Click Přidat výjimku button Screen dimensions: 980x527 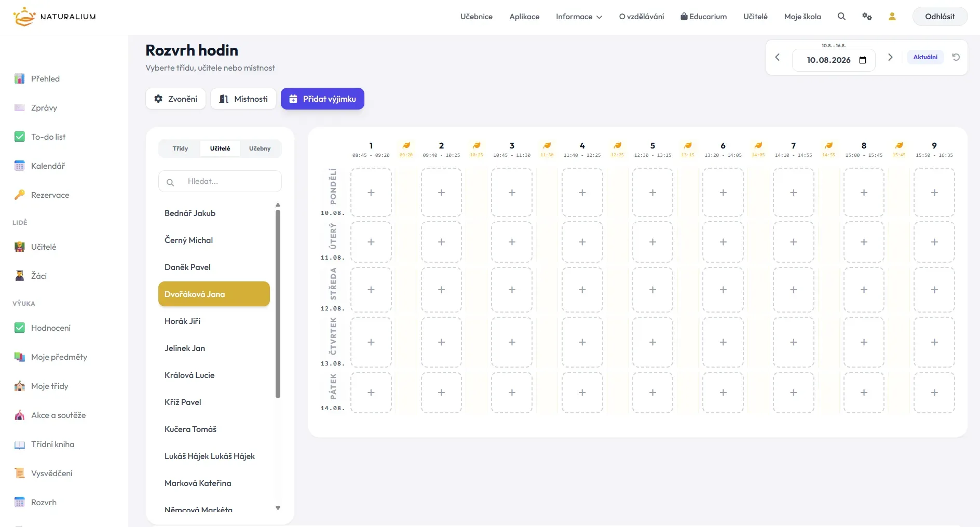coord(322,99)
